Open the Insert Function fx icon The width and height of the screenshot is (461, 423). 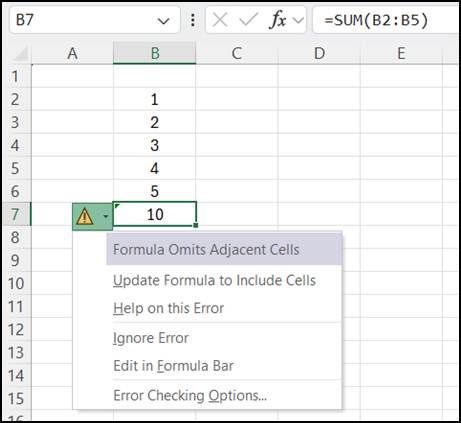278,20
